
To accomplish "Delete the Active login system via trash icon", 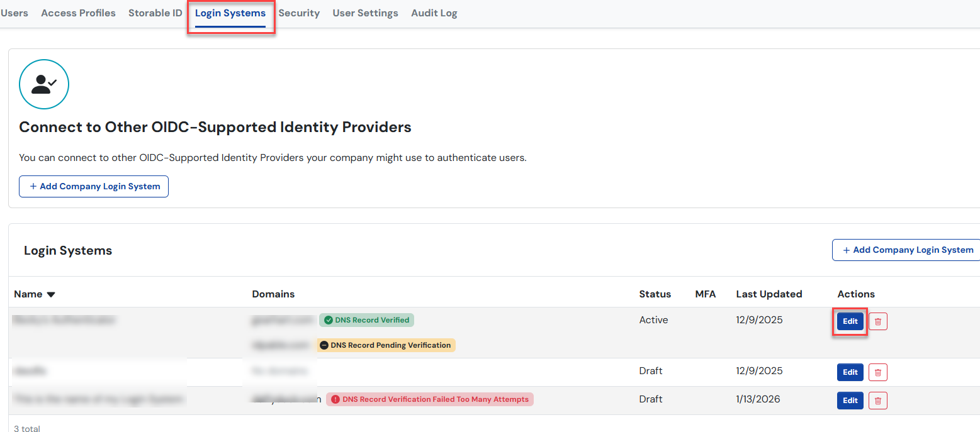I will 878,321.
